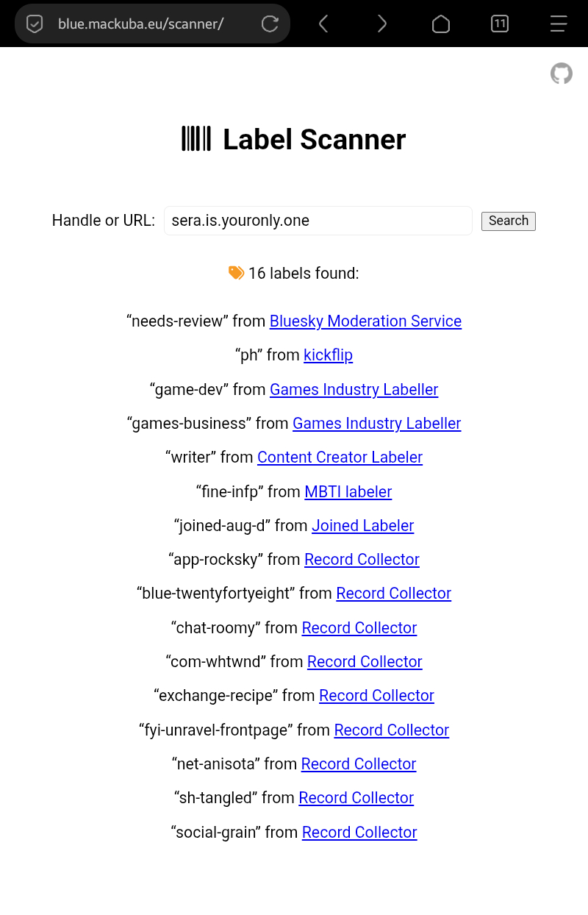Open the GitHub repository icon
Image resolution: width=588 pixels, height=915 pixels.
pyautogui.click(x=562, y=74)
